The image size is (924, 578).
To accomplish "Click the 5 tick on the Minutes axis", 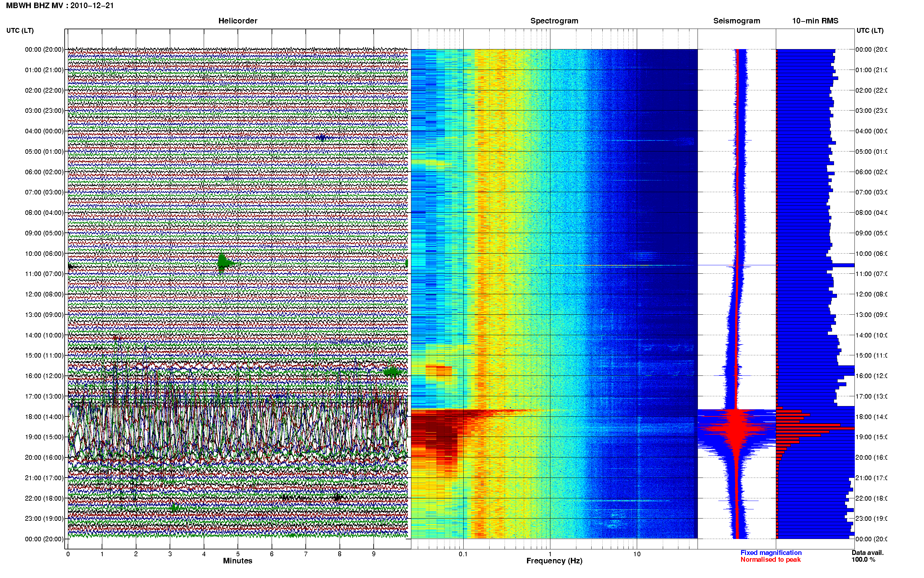I will (x=237, y=554).
